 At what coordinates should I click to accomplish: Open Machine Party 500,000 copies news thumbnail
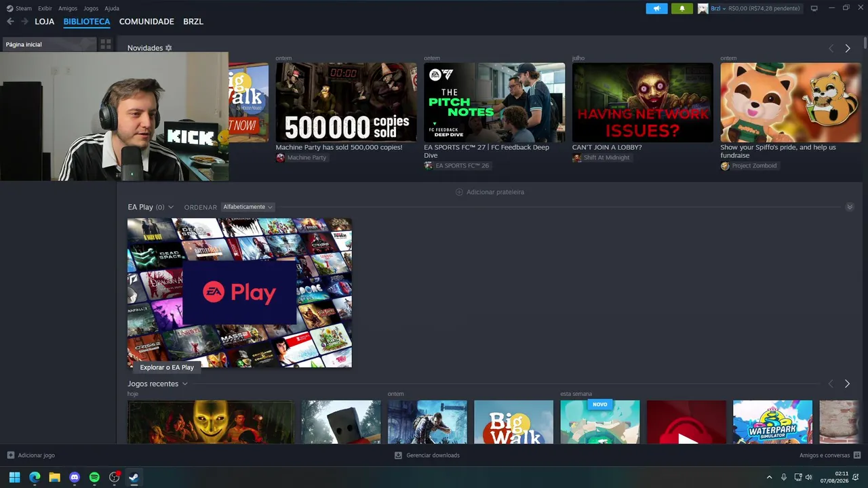pos(346,102)
